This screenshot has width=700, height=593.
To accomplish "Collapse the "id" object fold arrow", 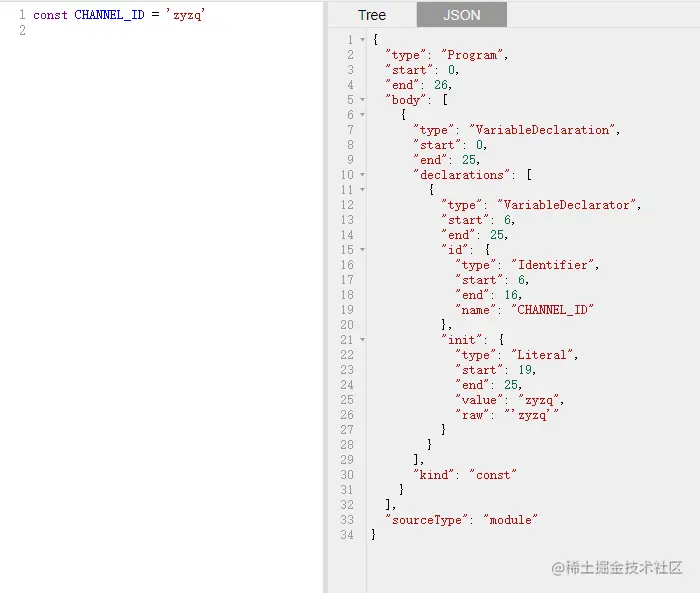I will (x=362, y=250).
